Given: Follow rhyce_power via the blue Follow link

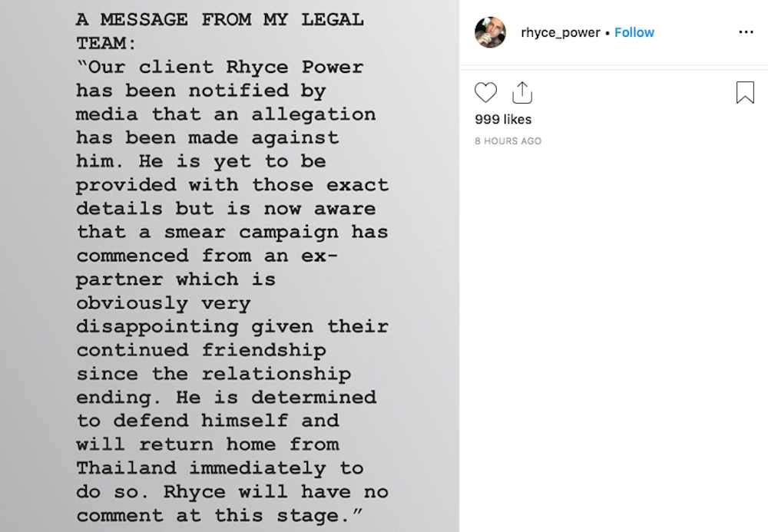Looking at the screenshot, I should point(634,32).
